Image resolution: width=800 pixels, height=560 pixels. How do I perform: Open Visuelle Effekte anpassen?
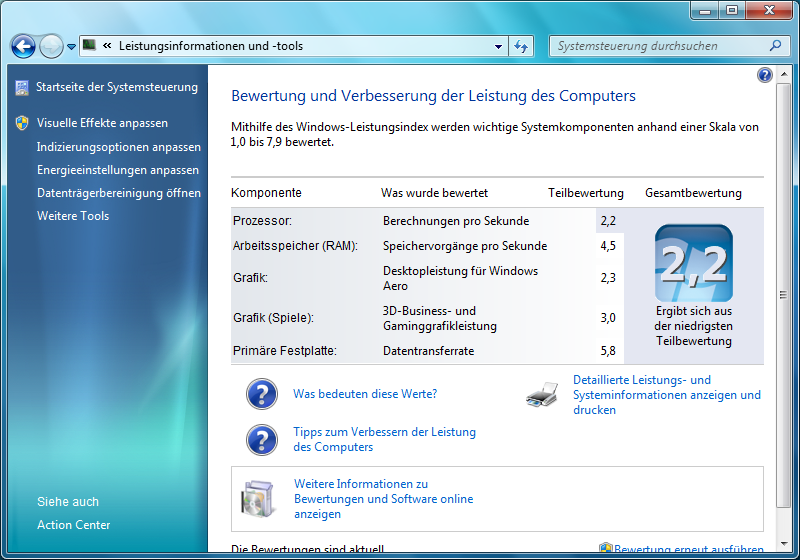(x=103, y=123)
